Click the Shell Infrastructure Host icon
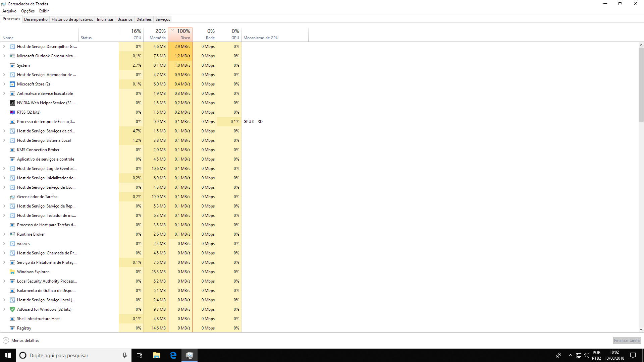Image resolution: width=644 pixels, height=362 pixels. pyautogui.click(x=12, y=319)
